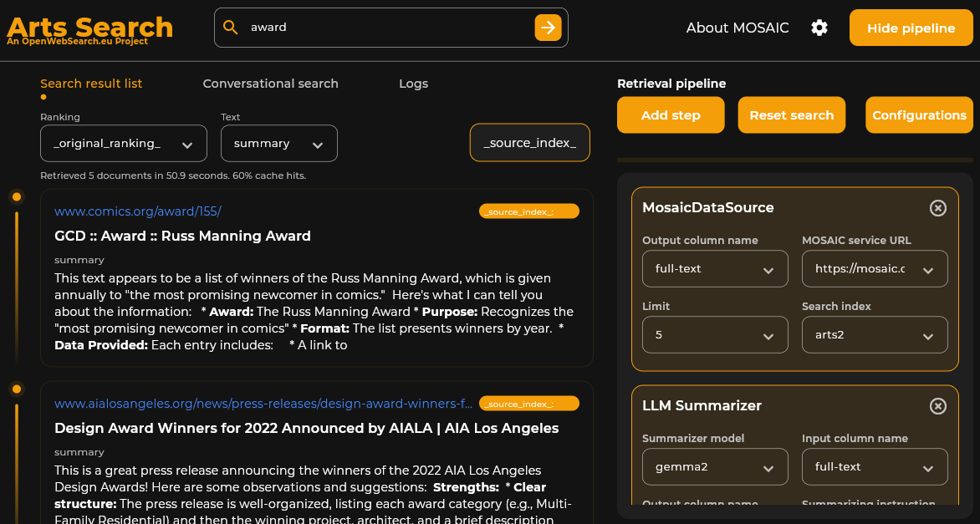This screenshot has width=980, height=524.
Task: Click the 'Retrieved 5 documents' status text
Action: (173, 176)
